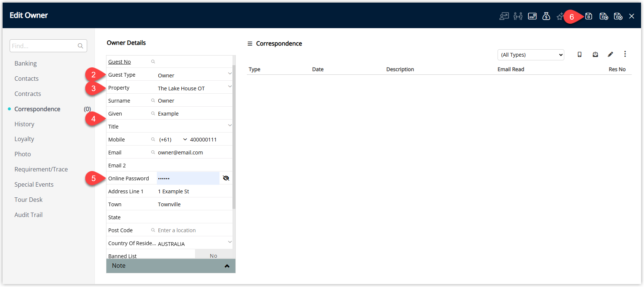The height and width of the screenshot is (287, 644).
Task: Open the Photo section
Action: [23, 154]
